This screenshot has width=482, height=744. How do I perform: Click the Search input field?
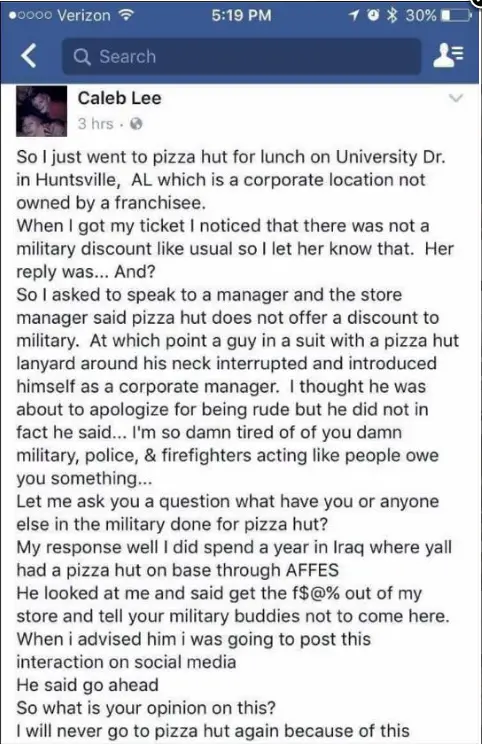[241, 56]
